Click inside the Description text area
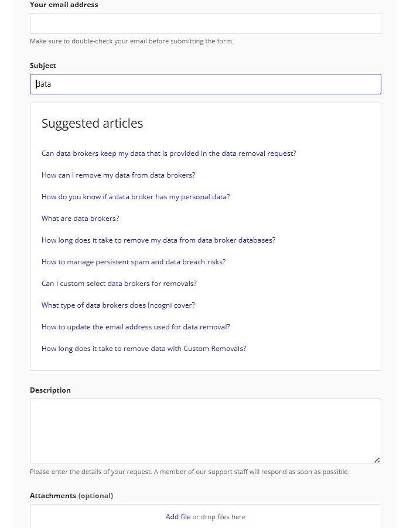 (205, 428)
